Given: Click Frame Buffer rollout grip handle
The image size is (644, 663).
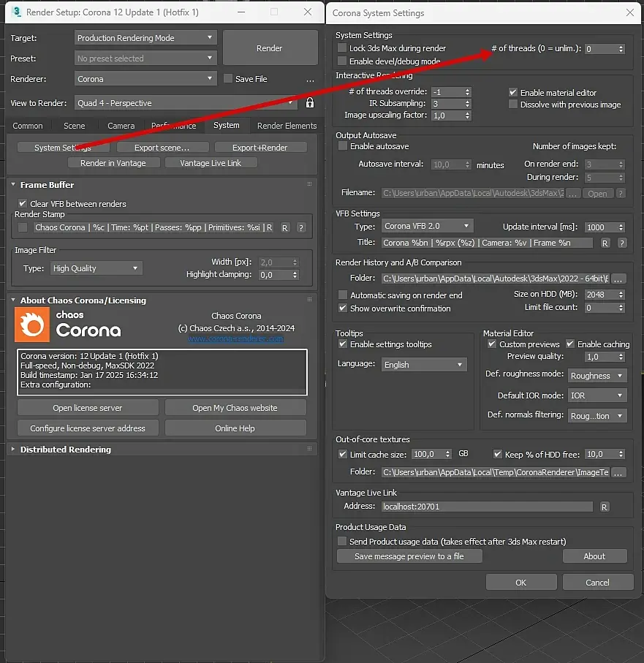Looking at the screenshot, I should (x=309, y=184).
